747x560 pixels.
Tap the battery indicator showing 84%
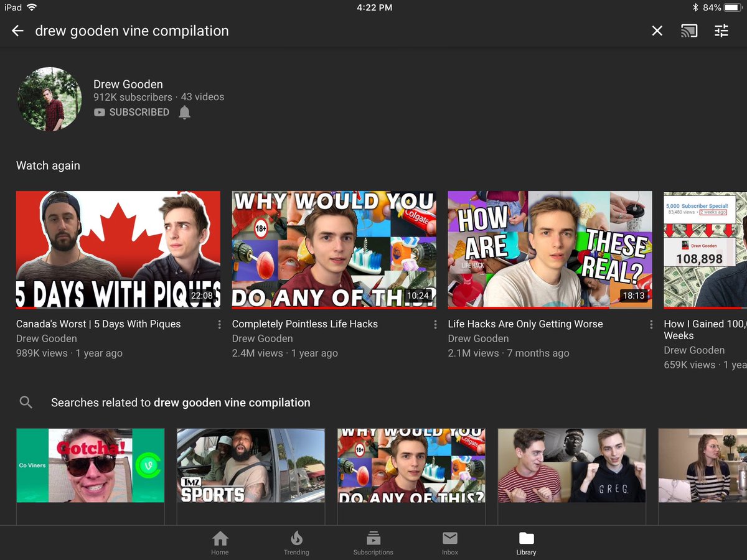click(723, 7)
